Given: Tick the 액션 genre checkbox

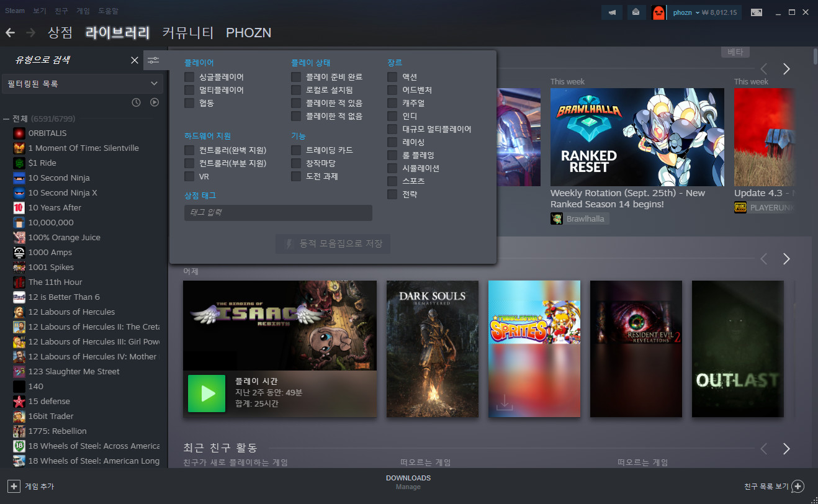Looking at the screenshot, I should coord(392,77).
